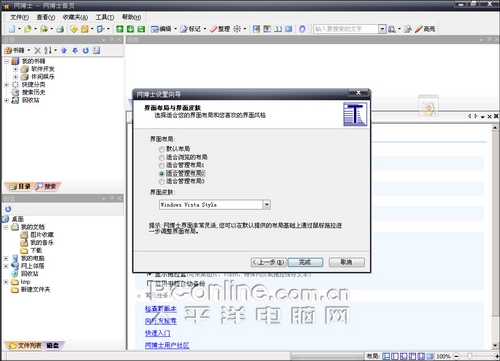Click the 编辑 edit toolbar button
The height and width of the screenshot is (361, 500).
[x=161, y=29]
